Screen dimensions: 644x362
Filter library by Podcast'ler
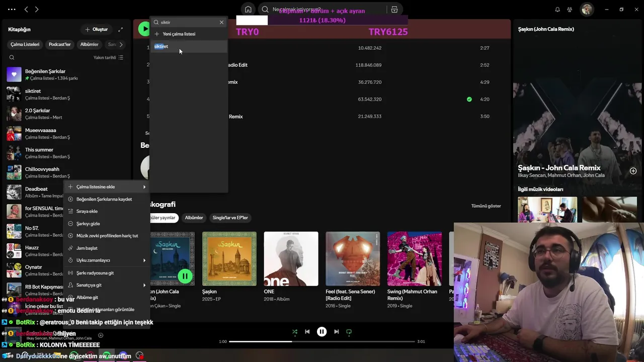59,44
